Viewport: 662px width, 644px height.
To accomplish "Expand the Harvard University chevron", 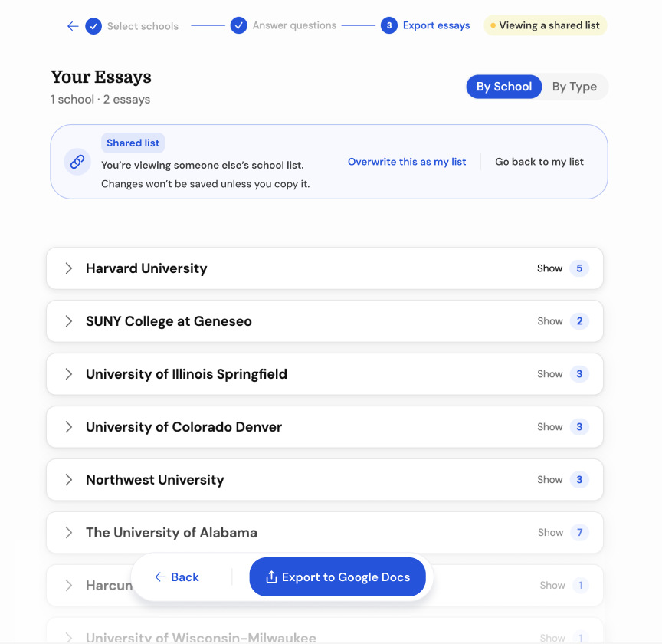I will (69, 268).
